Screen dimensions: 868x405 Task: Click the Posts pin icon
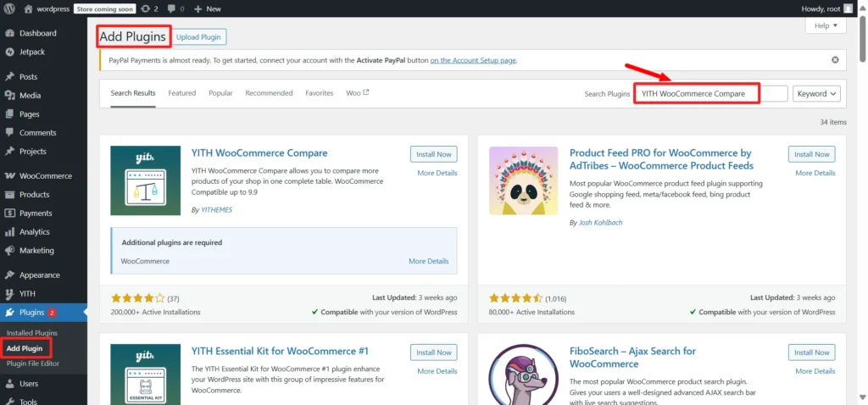[x=9, y=77]
